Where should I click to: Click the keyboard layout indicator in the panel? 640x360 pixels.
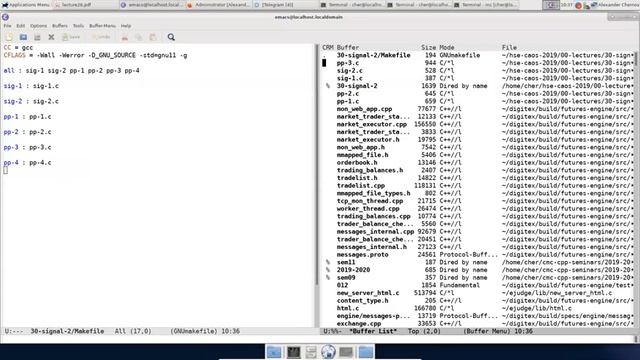(x=551, y=5)
